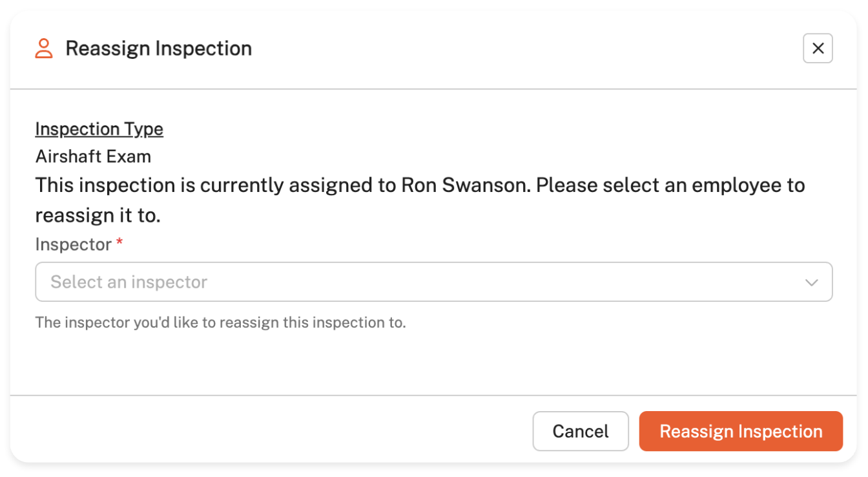Click the dropdown chevron arrow in Inspector field
The image size is (868, 477).
point(811,282)
